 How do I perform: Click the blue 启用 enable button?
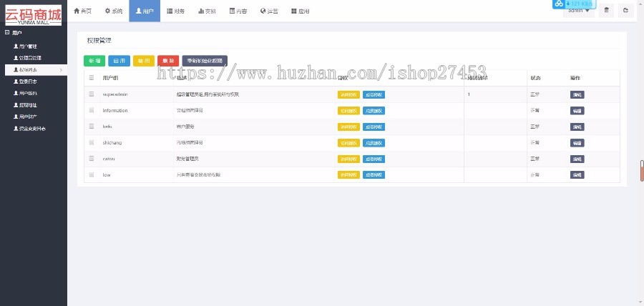click(119, 61)
